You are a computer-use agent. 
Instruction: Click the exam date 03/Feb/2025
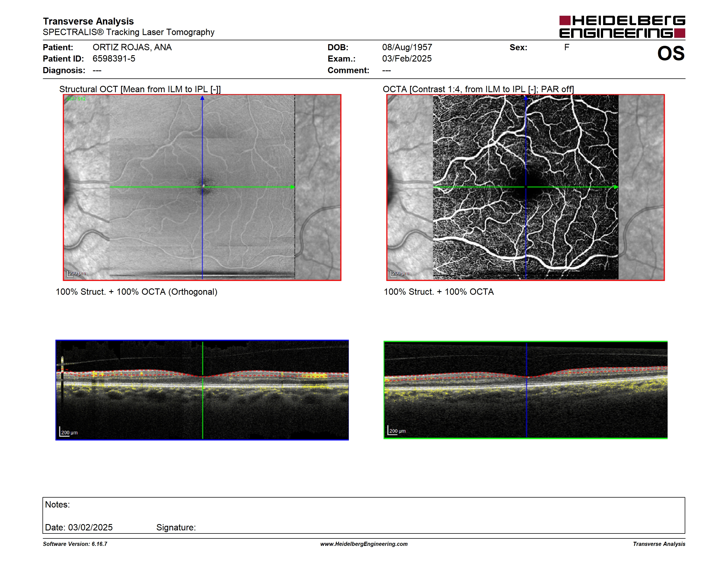[407, 59]
